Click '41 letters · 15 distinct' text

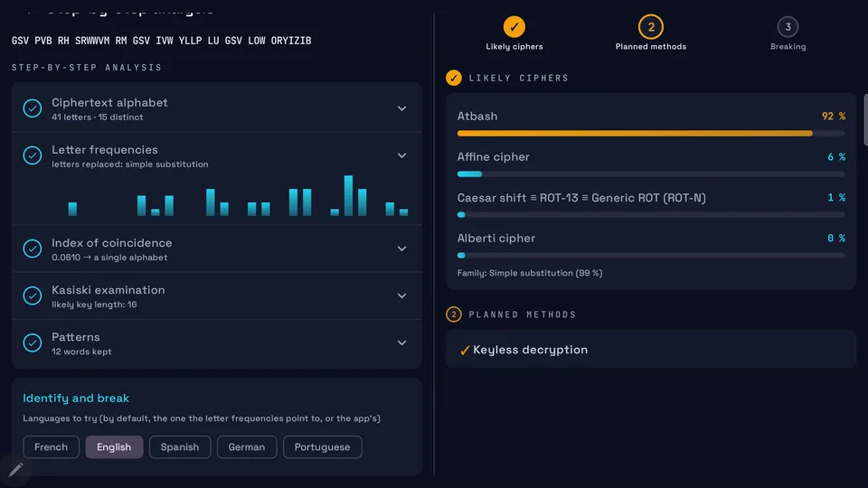pos(98,117)
